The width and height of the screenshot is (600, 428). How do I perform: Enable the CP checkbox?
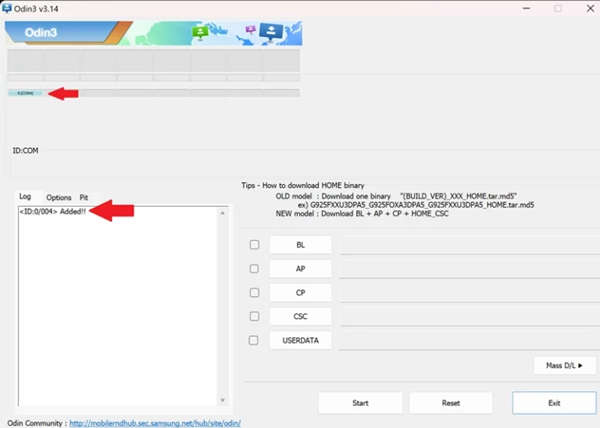pyautogui.click(x=254, y=293)
